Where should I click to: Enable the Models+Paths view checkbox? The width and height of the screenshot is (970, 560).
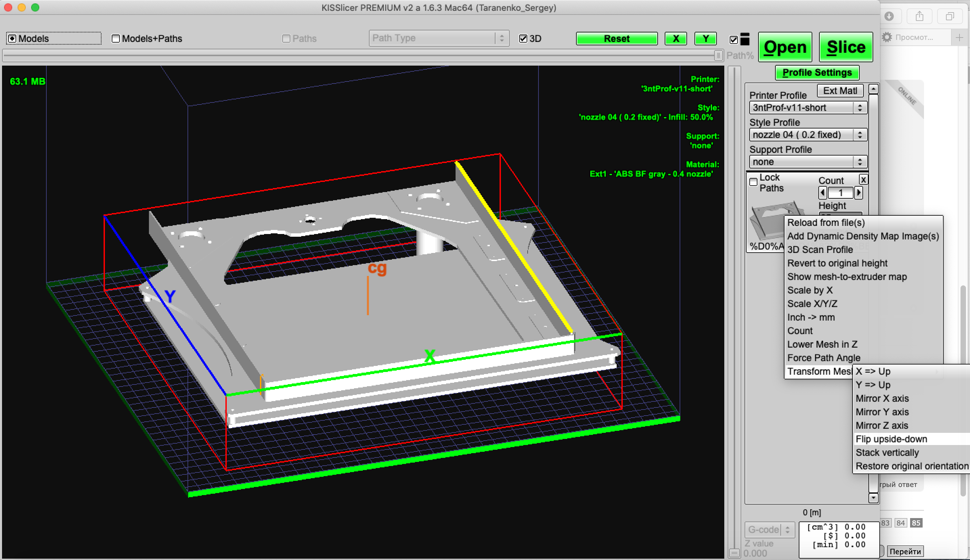[x=115, y=39]
